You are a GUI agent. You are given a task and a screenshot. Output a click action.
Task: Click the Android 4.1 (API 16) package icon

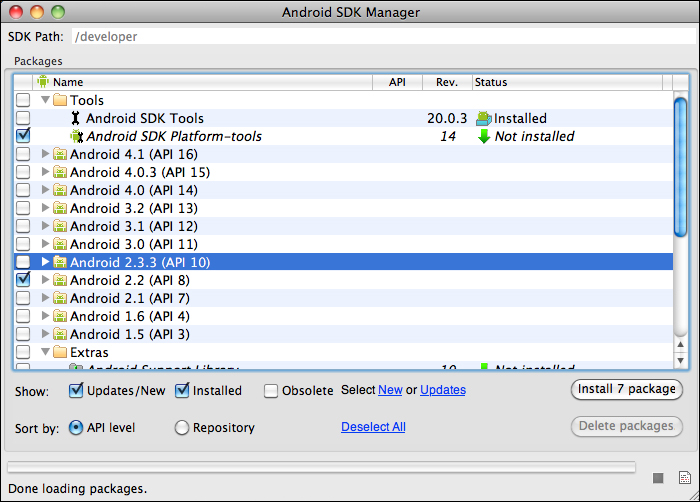point(60,154)
